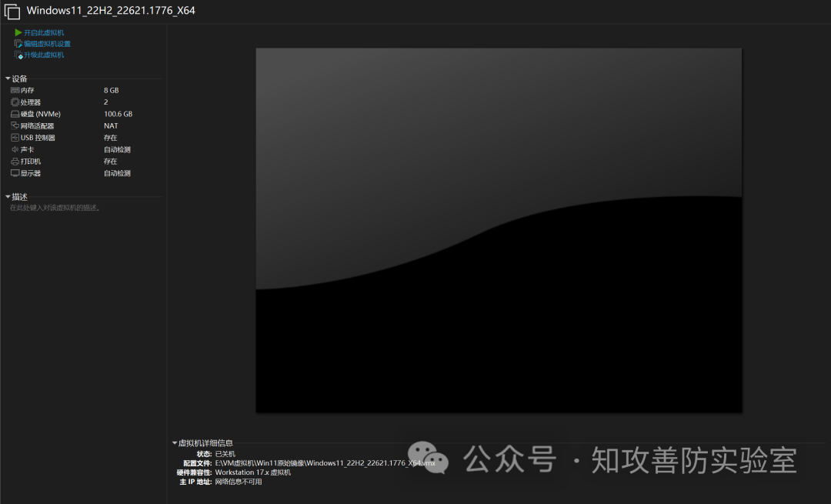The height and width of the screenshot is (504, 831).
Task: Click the USB controller (USB 控制器) icon
Action: tap(15, 137)
